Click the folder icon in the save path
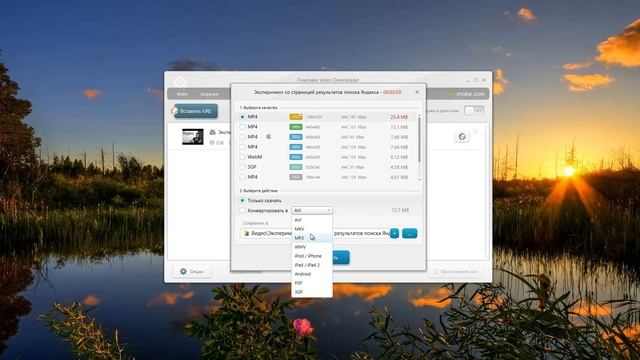Viewport: 640px width, 360px height. [246, 233]
